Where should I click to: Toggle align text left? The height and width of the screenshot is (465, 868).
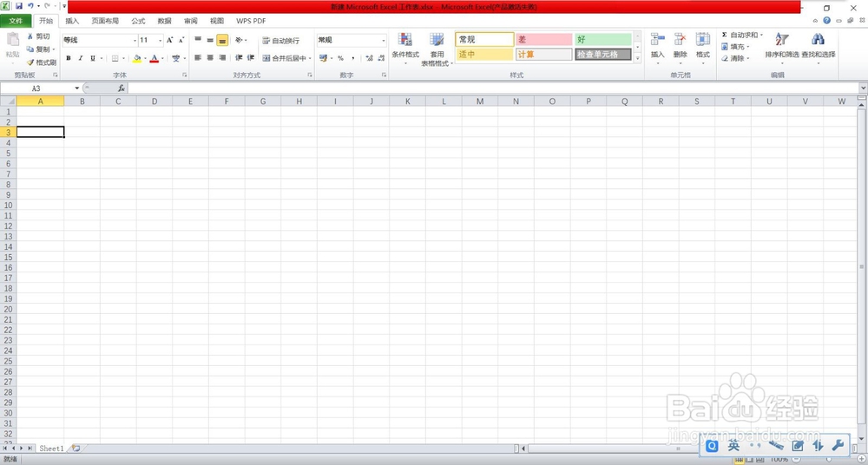(198, 57)
